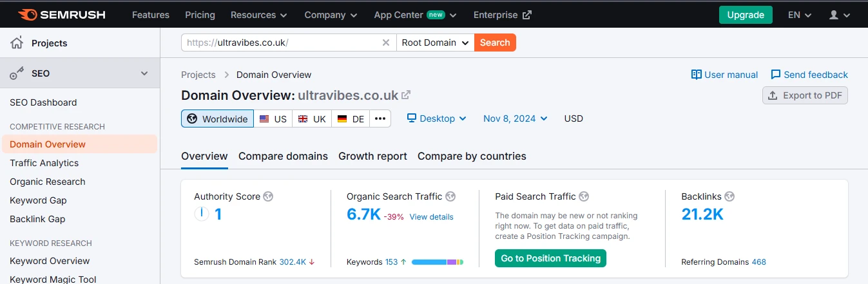This screenshot has height=284, width=868.
Task: Click the 302.4K Semrush Domain Rank value
Action: (x=293, y=262)
